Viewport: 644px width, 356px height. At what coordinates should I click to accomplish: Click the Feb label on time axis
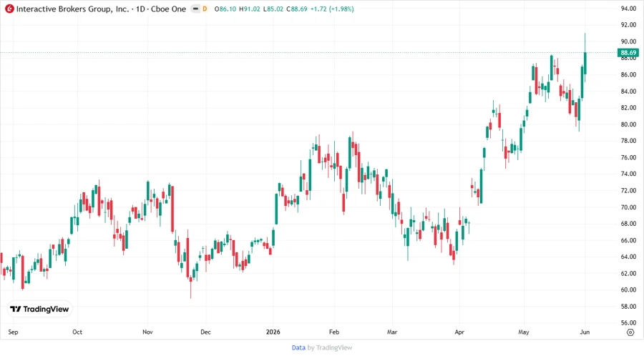click(x=334, y=332)
